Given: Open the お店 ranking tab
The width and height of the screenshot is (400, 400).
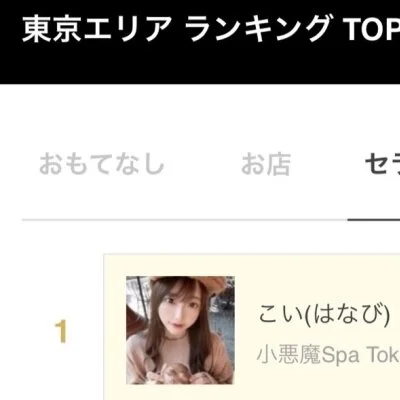Looking at the screenshot, I should coord(266,164).
